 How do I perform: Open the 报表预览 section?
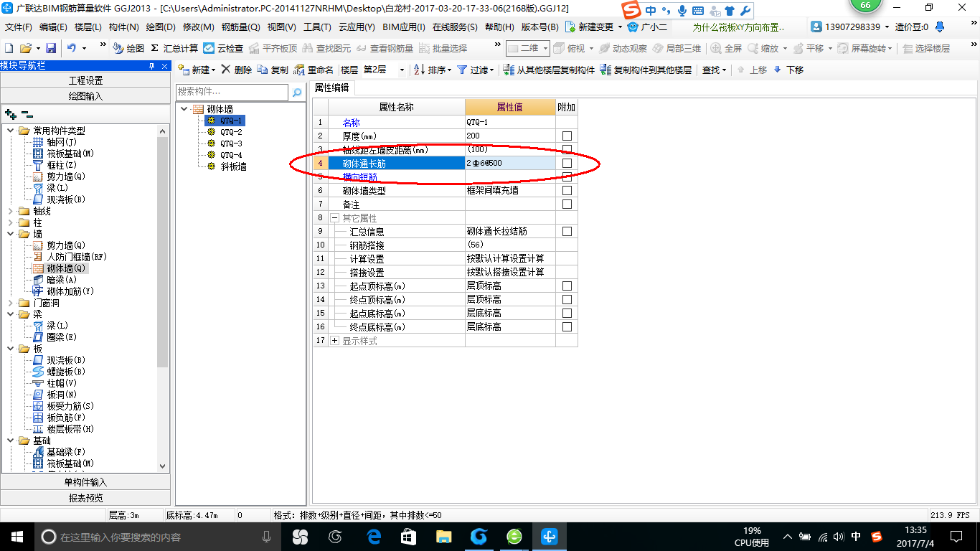point(85,498)
